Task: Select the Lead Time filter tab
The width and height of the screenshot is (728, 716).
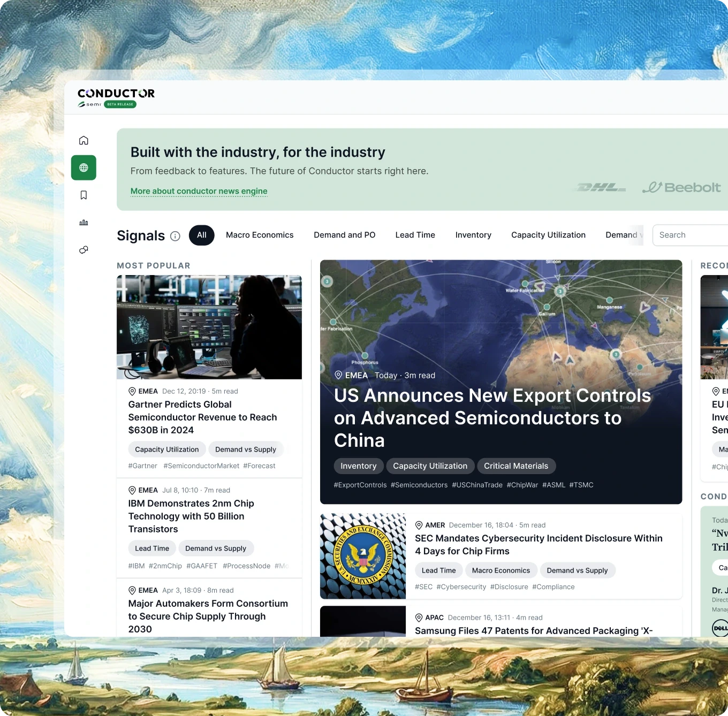Action: click(x=415, y=235)
